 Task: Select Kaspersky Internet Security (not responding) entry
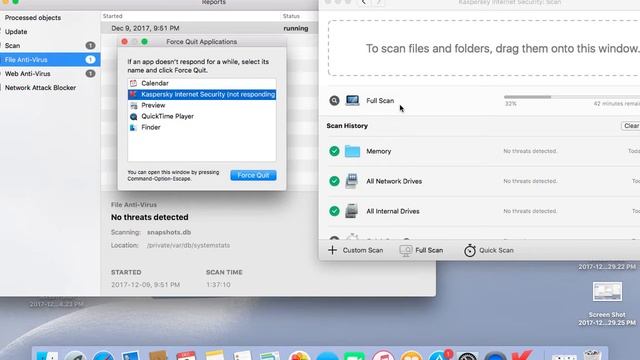(202, 94)
